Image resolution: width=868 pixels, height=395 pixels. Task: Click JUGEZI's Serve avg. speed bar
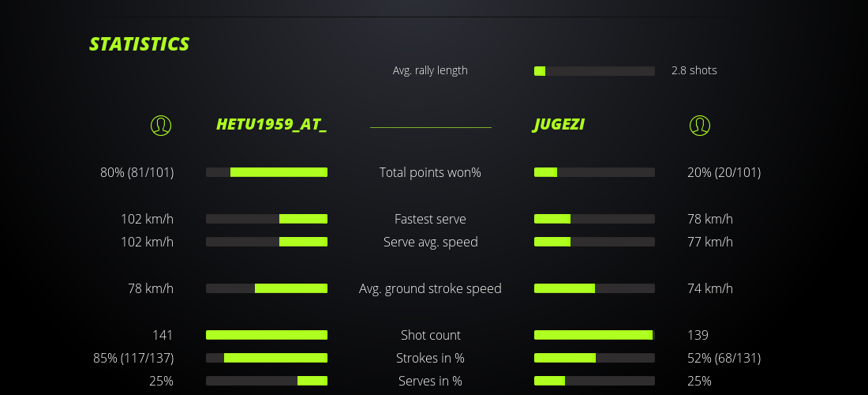pos(594,242)
